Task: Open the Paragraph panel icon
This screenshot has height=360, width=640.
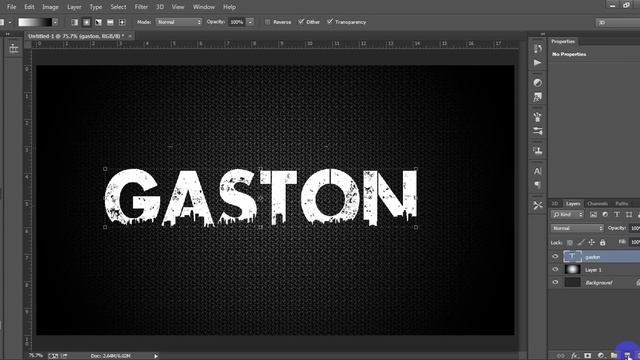Action: (x=538, y=185)
